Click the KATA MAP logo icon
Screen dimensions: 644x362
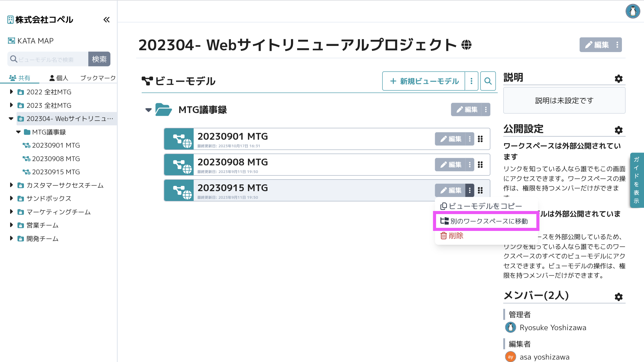11,41
